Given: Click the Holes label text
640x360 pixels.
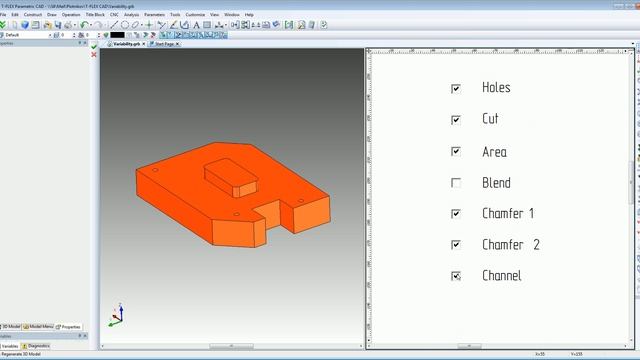Looking at the screenshot, I should coord(496,87).
